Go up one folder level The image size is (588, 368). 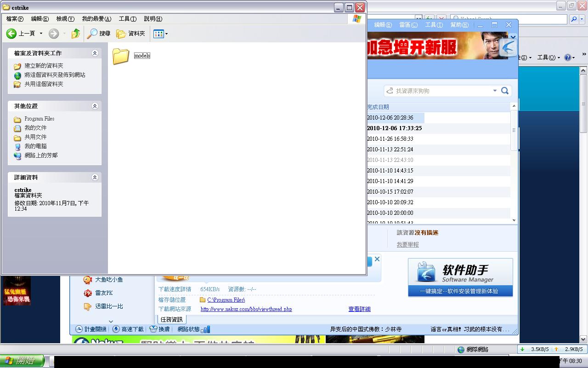tap(76, 34)
